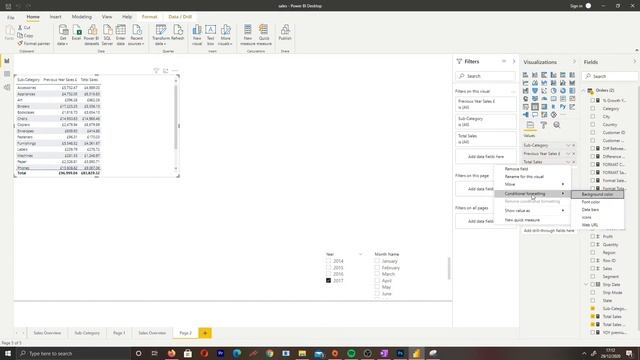Remove Sub-Category from Values with X
The image size is (640, 360).
click(x=573, y=145)
